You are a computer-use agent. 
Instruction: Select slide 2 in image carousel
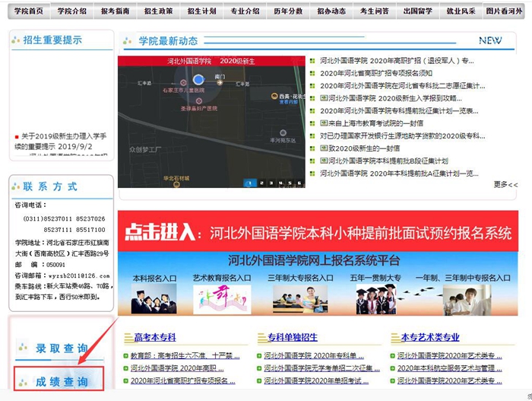tap(261, 183)
